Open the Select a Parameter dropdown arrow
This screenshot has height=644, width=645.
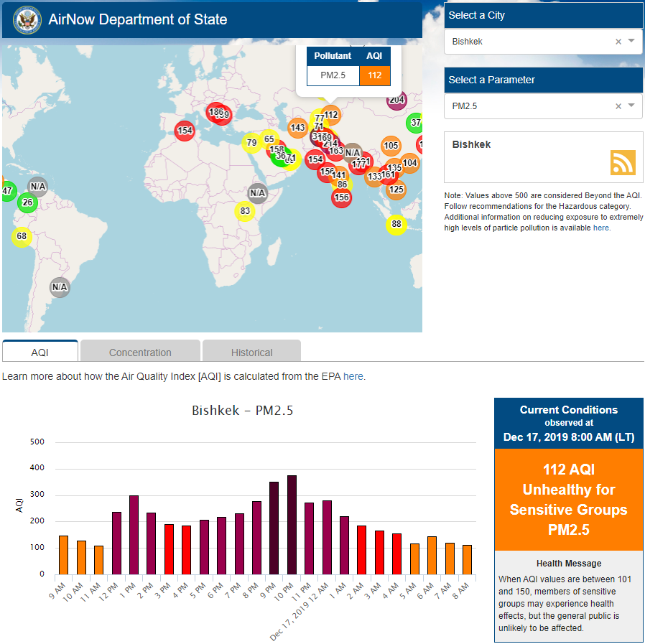(631, 106)
